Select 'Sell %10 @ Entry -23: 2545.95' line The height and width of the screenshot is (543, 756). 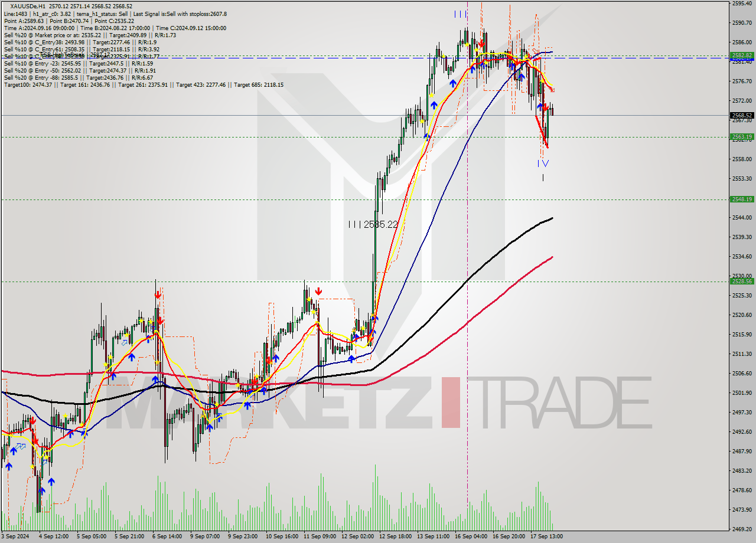78,63
